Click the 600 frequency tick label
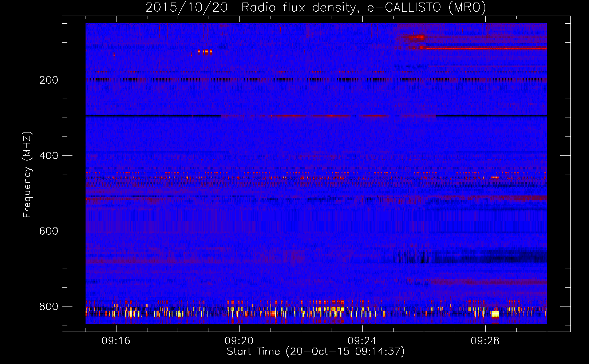Viewport: 589px width, 364px height. pyautogui.click(x=49, y=232)
